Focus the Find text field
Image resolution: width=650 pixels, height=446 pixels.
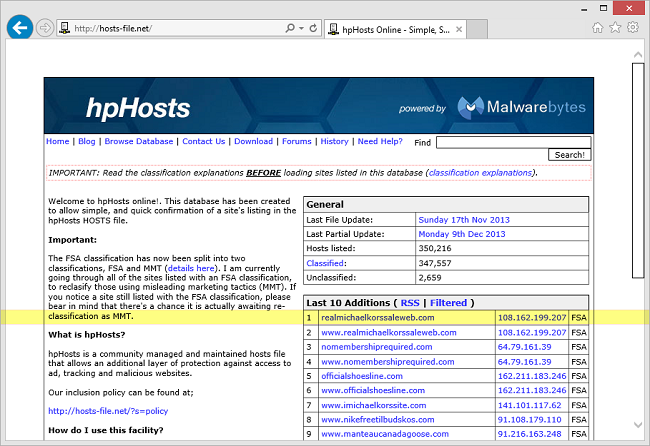(514, 142)
